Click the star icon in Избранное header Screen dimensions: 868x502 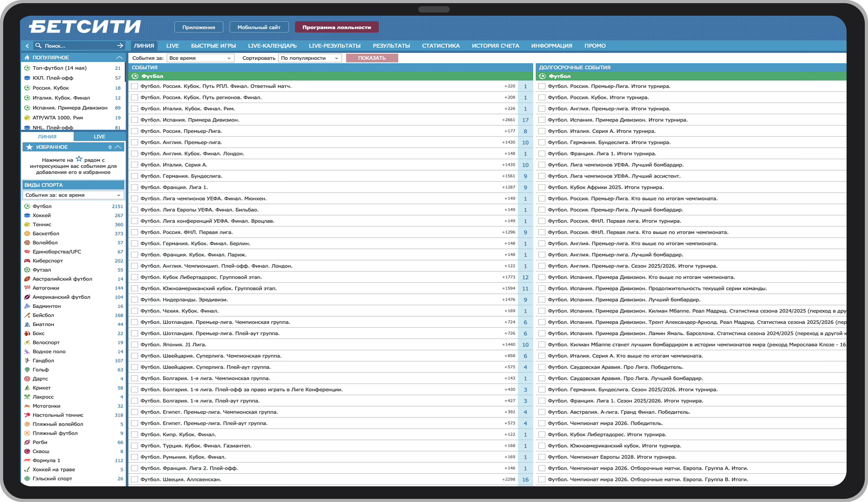pos(30,147)
